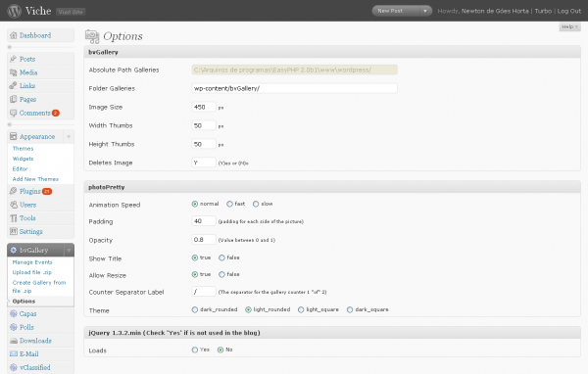Click the vClassified icon in sidebar
The height and width of the screenshot is (374, 588).
click(14, 367)
